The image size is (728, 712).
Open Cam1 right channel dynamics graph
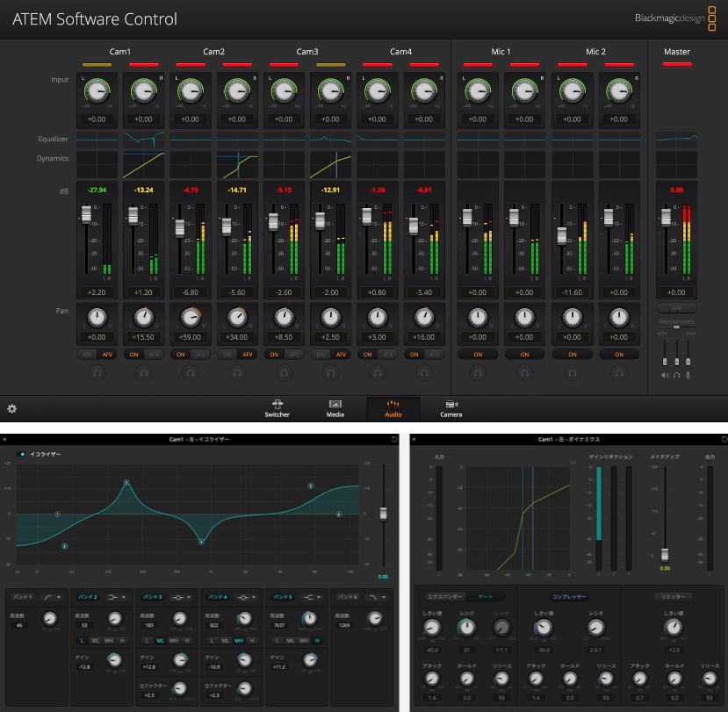click(143, 165)
